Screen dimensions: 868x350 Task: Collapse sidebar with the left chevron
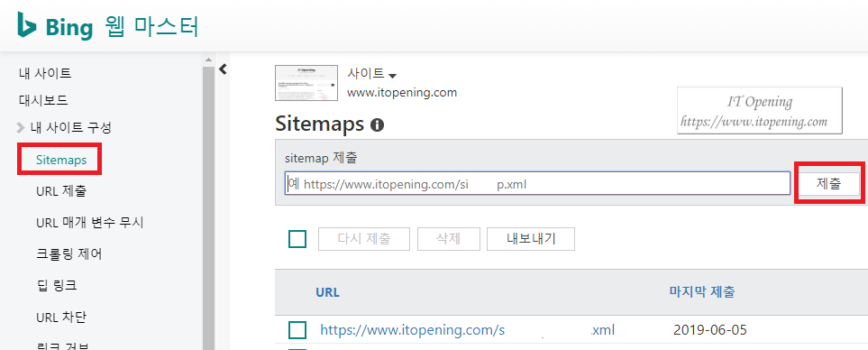point(224,69)
